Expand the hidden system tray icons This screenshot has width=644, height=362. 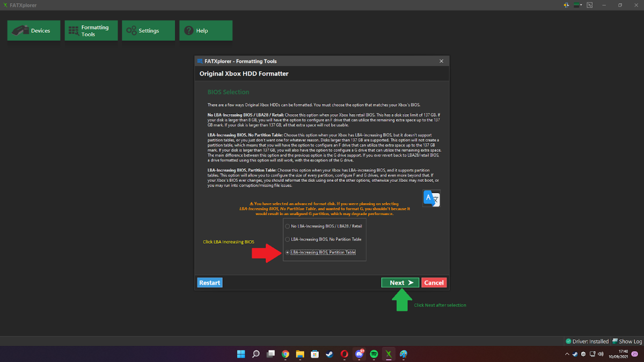[567, 354]
